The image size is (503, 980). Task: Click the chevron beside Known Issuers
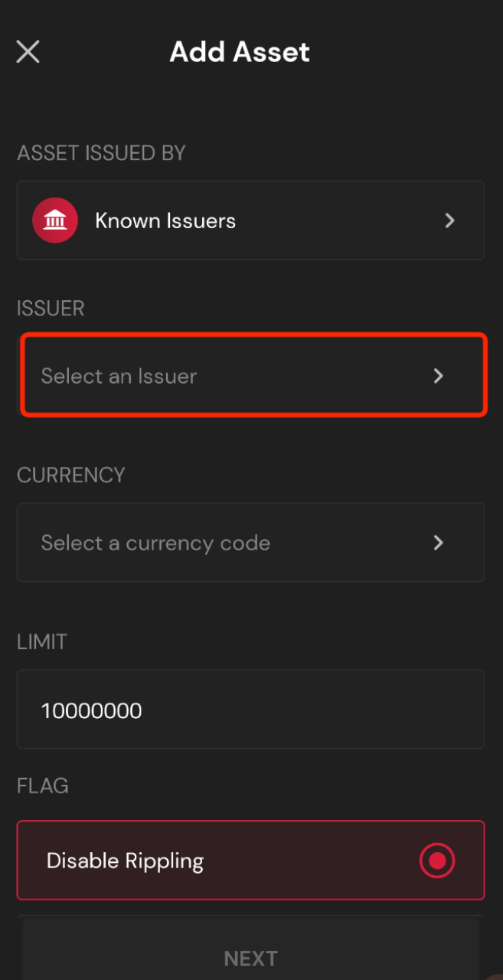point(450,220)
